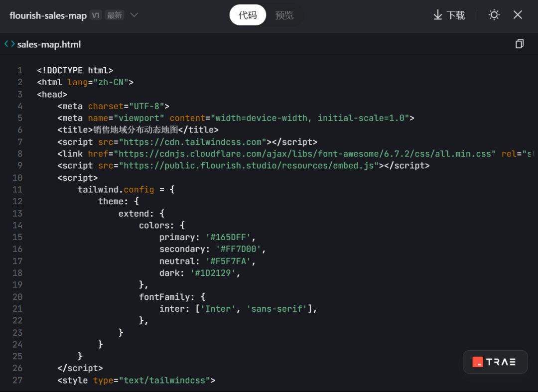538x392 pixels.
Task: Click the tailwind.config line
Action: coord(126,190)
